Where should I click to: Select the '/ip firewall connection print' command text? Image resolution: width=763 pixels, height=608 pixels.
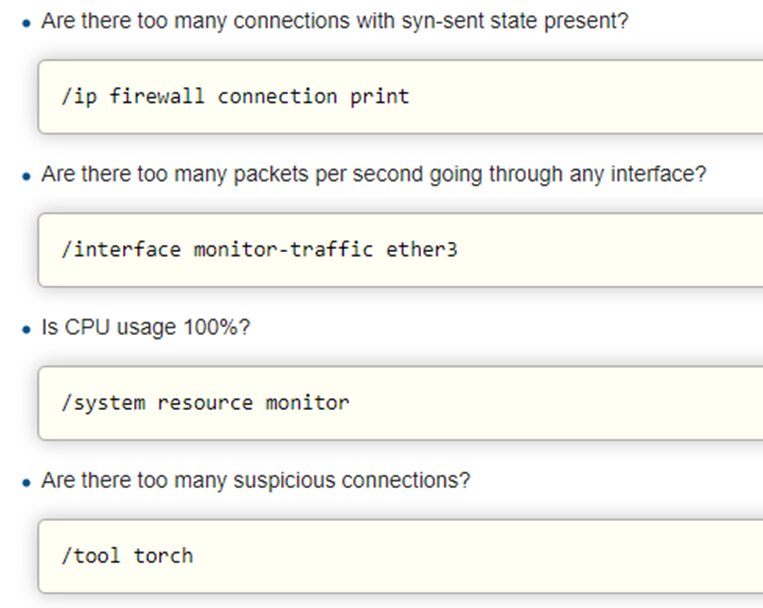point(235,96)
